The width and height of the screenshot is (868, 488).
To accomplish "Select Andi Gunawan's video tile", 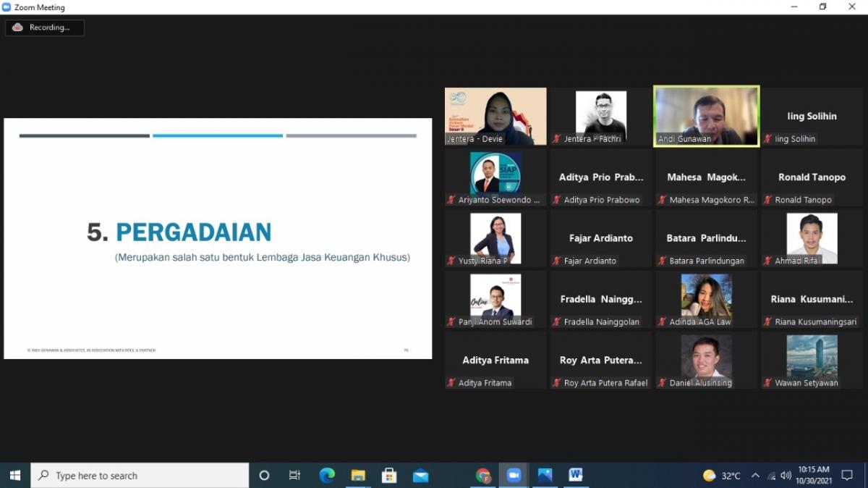I will pos(706,116).
